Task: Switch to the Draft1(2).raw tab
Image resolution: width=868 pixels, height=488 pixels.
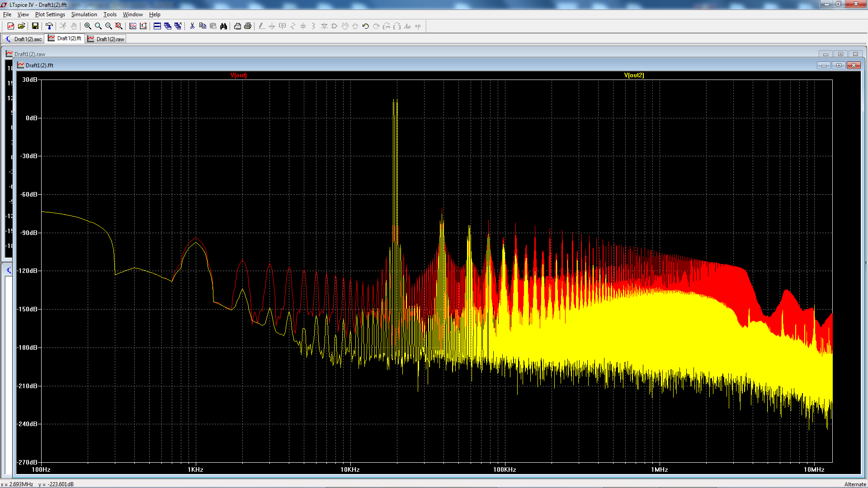Action: 106,39
